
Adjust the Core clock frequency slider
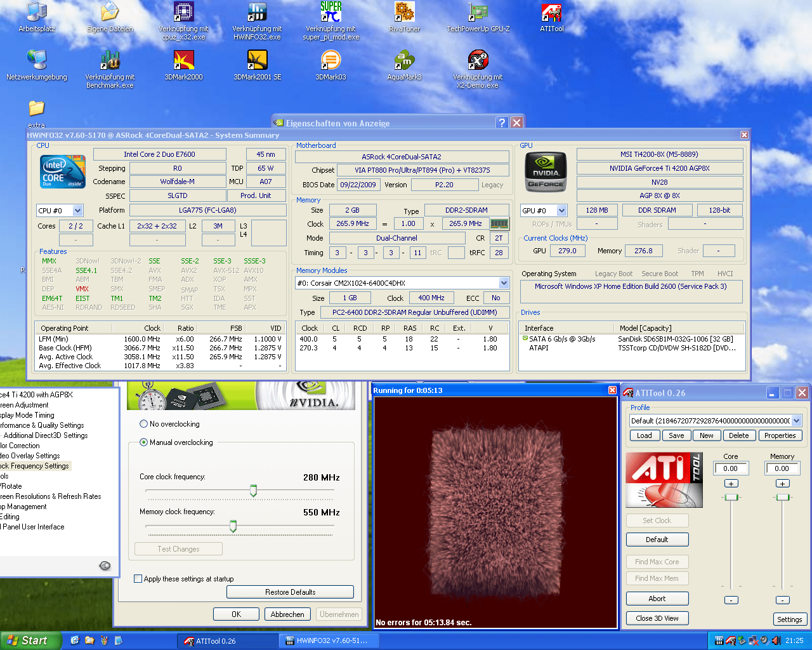pyautogui.click(x=253, y=491)
